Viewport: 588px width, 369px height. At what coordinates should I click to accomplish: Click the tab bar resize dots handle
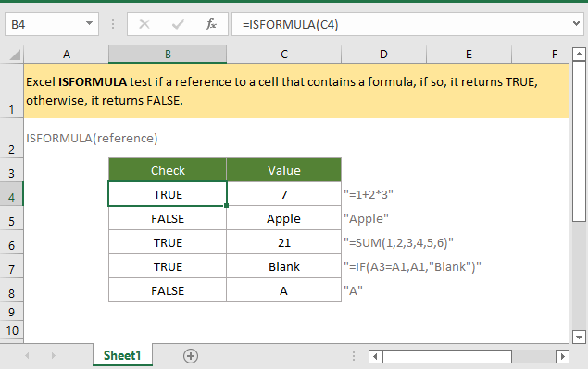pos(353,356)
